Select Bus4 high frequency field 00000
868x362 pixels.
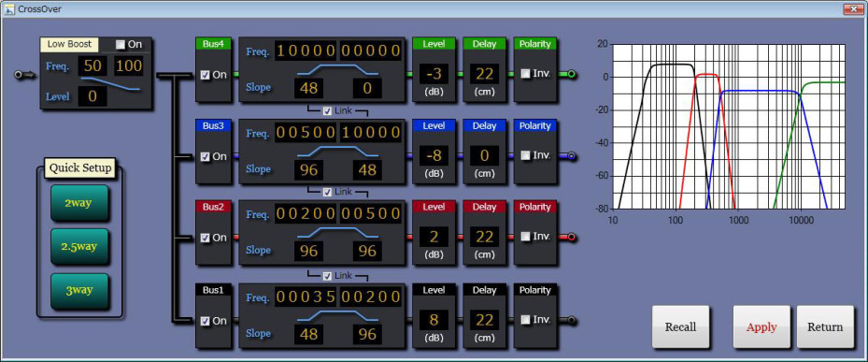tap(370, 51)
